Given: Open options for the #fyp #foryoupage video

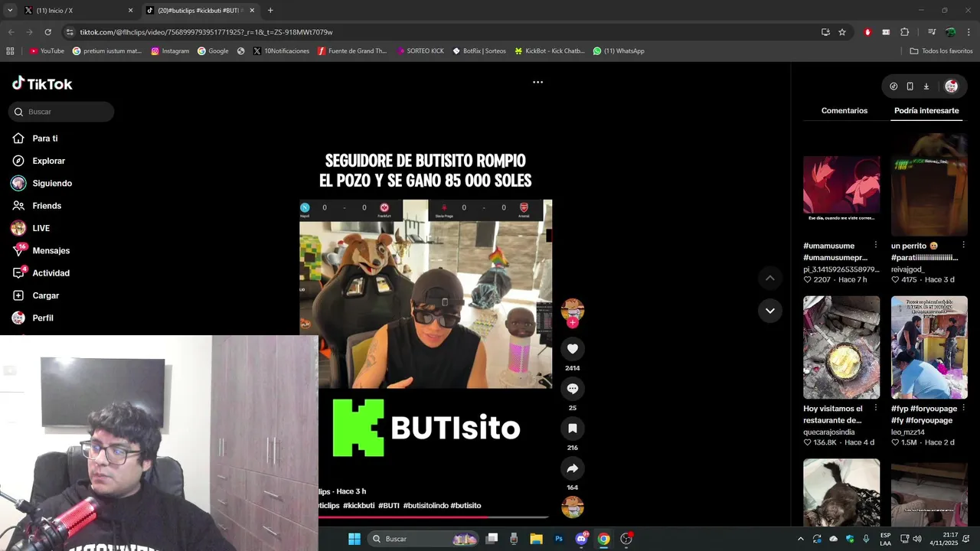Looking at the screenshot, I should (x=963, y=408).
